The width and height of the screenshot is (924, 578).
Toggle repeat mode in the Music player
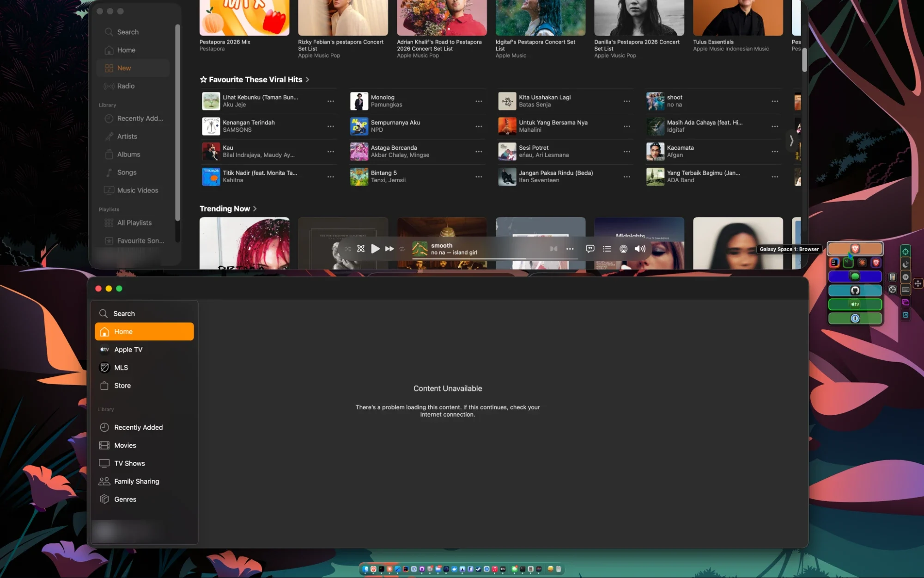tap(402, 249)
